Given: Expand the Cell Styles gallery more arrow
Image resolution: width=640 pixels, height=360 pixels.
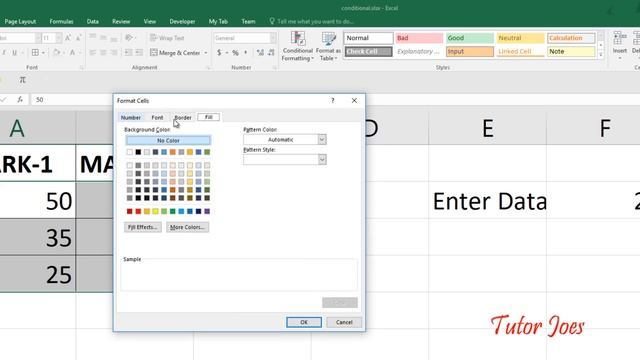Looking at the screenshot, I should tap(600, 54).
